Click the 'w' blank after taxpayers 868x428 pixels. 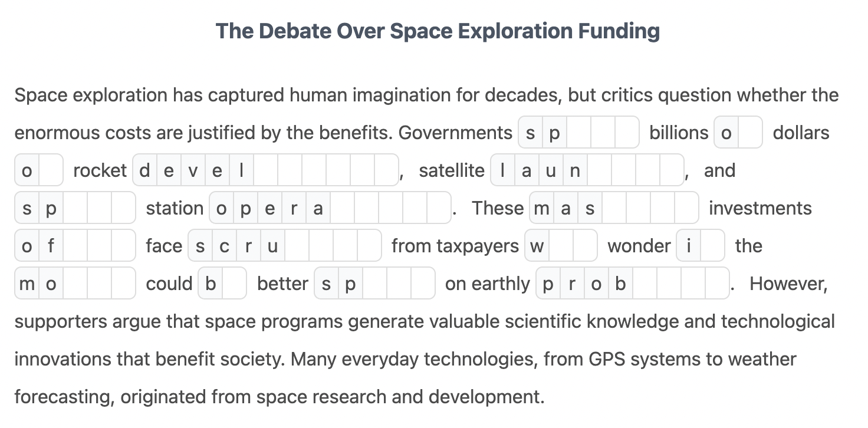point(561,246)
